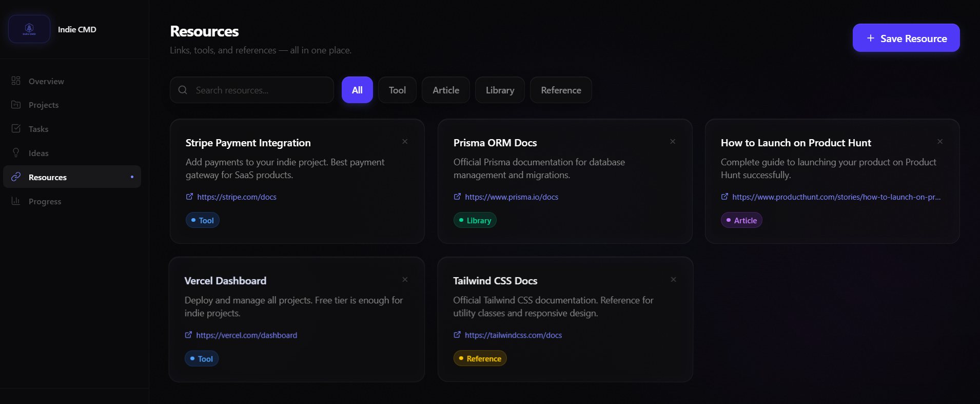The height and width of the screenshot is (404, 980).
Task: Select Resources in the sidebar
Action: point(72,177)
